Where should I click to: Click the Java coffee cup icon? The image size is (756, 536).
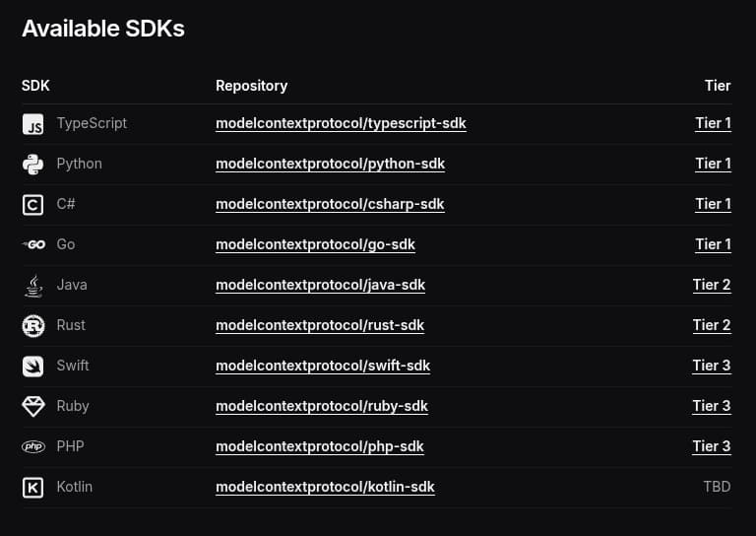pos(32,286)
